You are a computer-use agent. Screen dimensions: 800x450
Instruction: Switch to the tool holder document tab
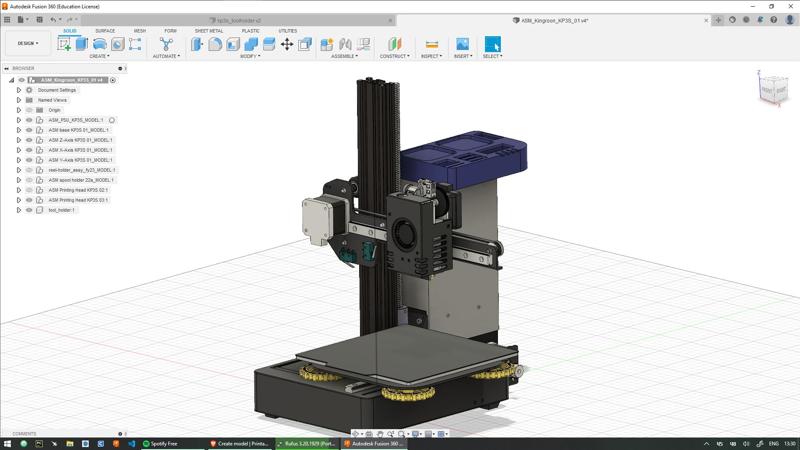(x=238, y=20)
